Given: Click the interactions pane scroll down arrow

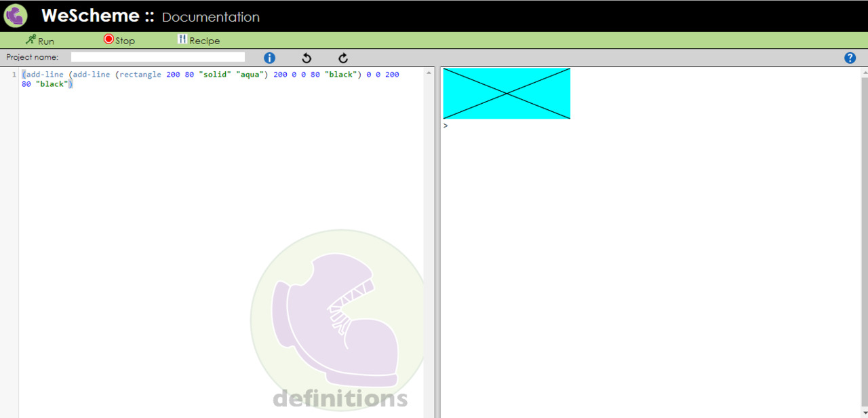Looking at the screenshot, I should (864, 413).
